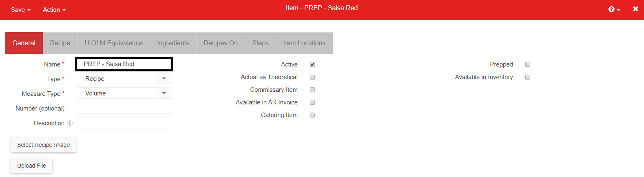Check Available in Inventory box
Screen dimensions: 644x177
tap(528, 77)
